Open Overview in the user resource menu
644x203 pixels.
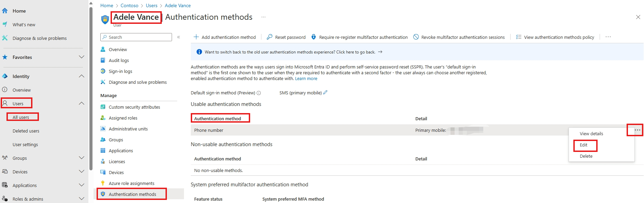point(118,49)
